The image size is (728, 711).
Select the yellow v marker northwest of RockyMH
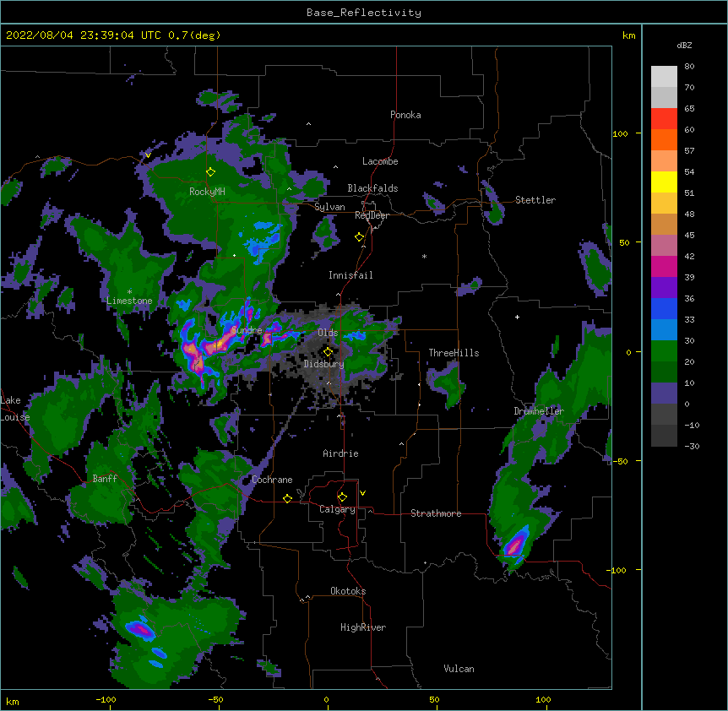click(148, 155)
